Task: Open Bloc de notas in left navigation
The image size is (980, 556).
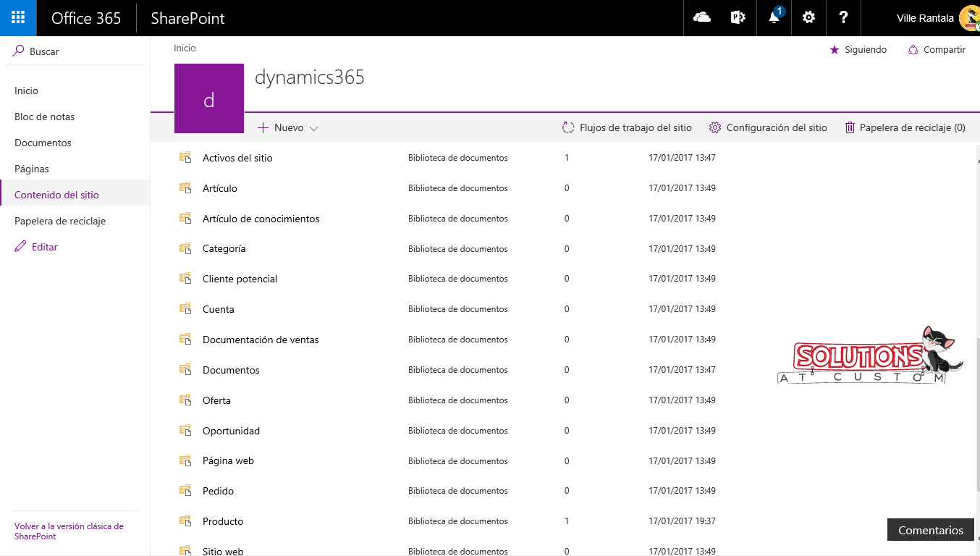Action: click(44, 117)
